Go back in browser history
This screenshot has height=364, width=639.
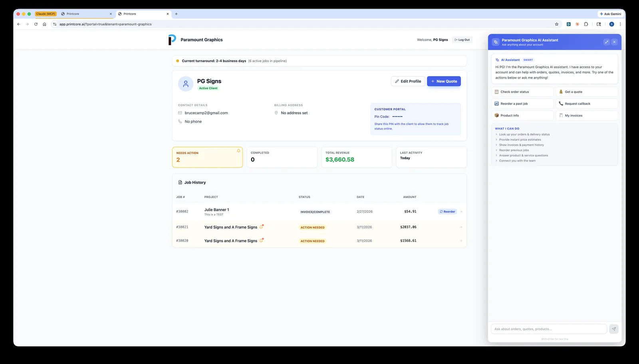tap(19, 24)
